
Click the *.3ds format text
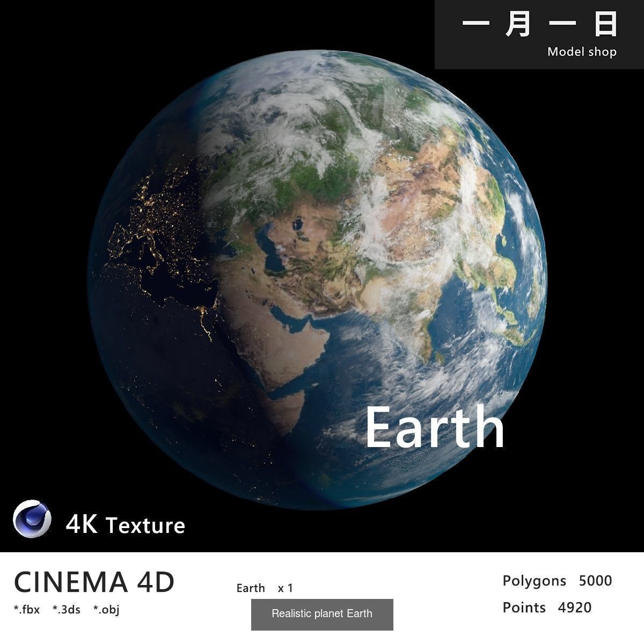(67, 610)
